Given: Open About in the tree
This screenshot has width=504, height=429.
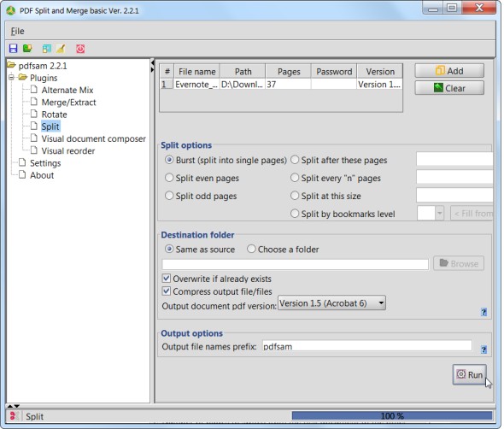Looking at the screenshot, I should tap(42, 175).
